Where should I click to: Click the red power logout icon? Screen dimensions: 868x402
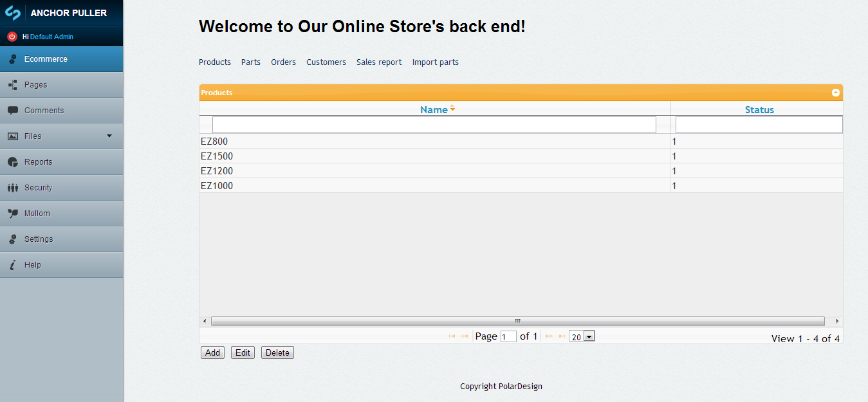12,37
